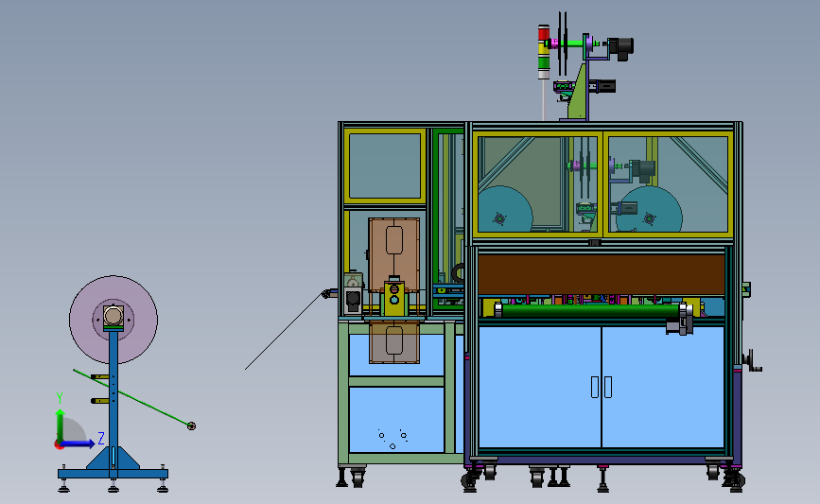Pick the blue triangular base of the reel stand
Screen dimensions: 820x504
coord(113,458)
